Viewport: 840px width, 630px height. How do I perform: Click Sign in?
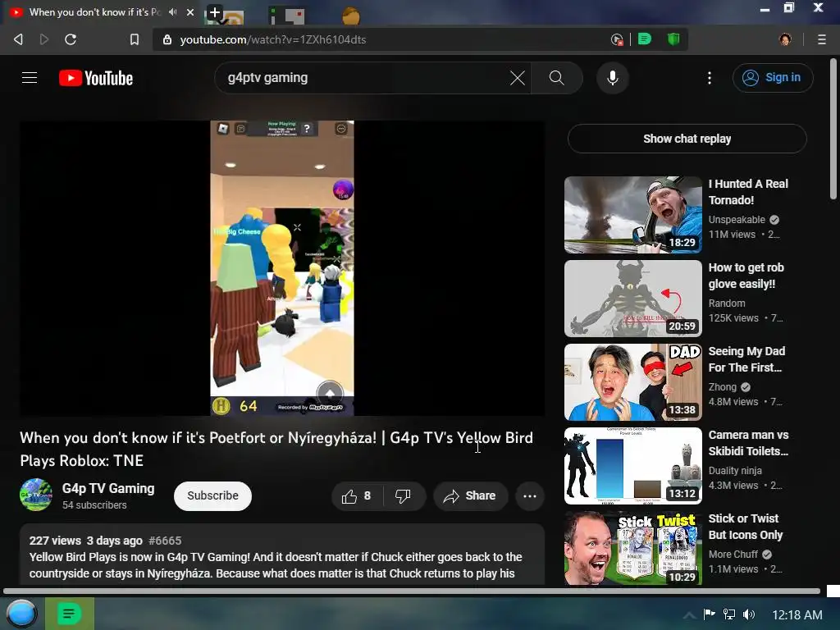point(773,78)
